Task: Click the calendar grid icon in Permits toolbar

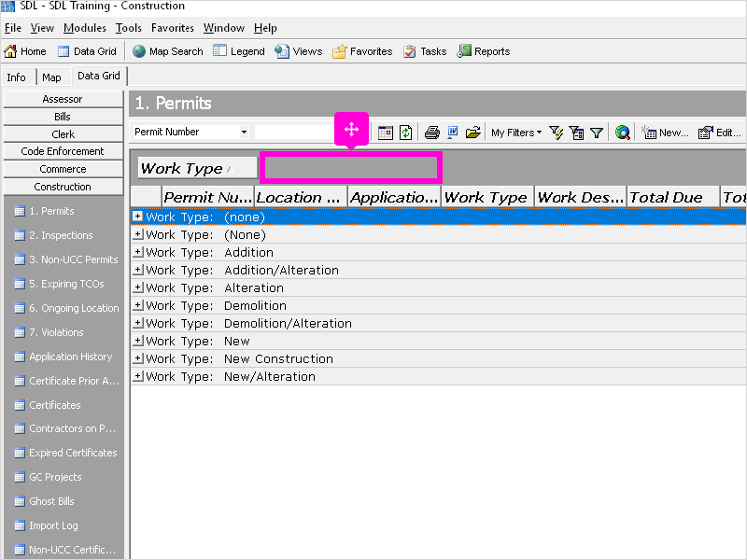Action: (386, 133)
